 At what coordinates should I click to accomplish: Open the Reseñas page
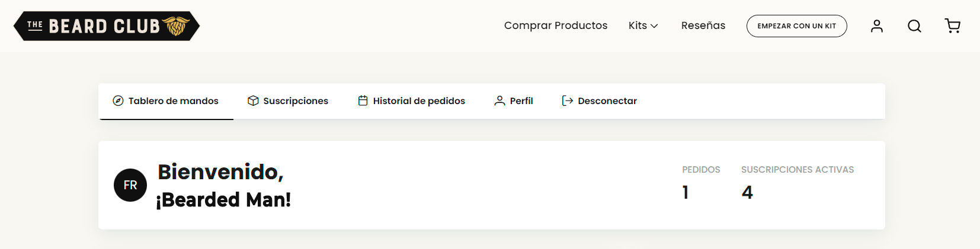(x=703, y=25)
